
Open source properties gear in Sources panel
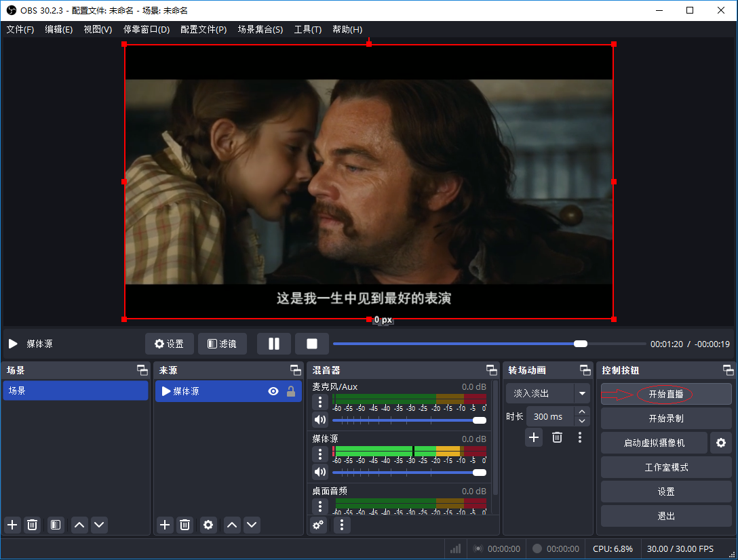tap(208, 525)
